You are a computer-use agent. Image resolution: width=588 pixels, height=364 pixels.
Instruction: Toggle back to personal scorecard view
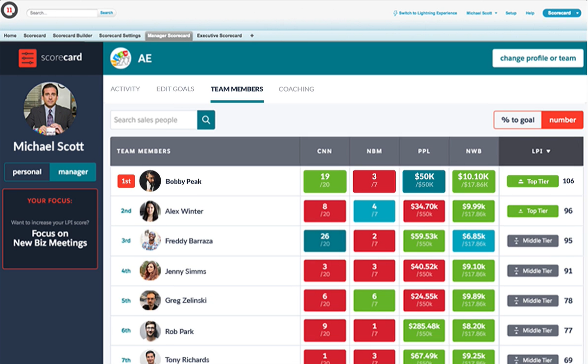(x=27, y=172)
